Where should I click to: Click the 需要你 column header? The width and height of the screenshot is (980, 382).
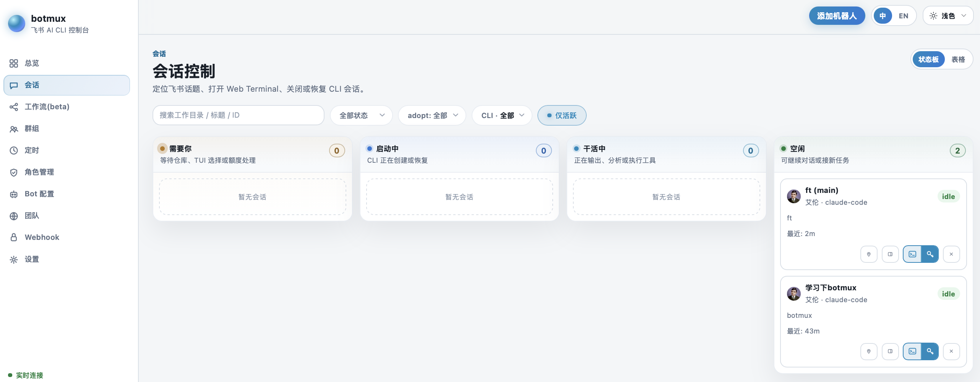click(x=252, y=154)
